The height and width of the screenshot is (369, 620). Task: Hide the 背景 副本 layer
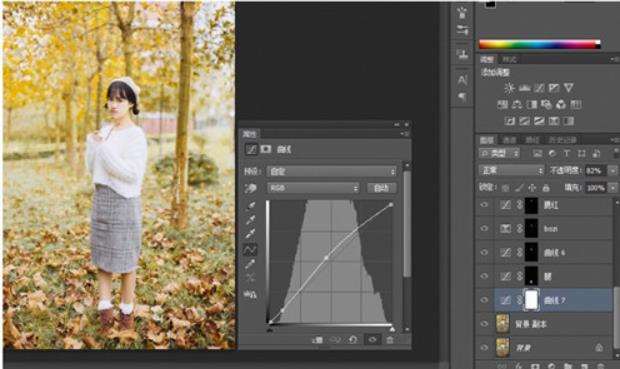click(x=484, y=324)
